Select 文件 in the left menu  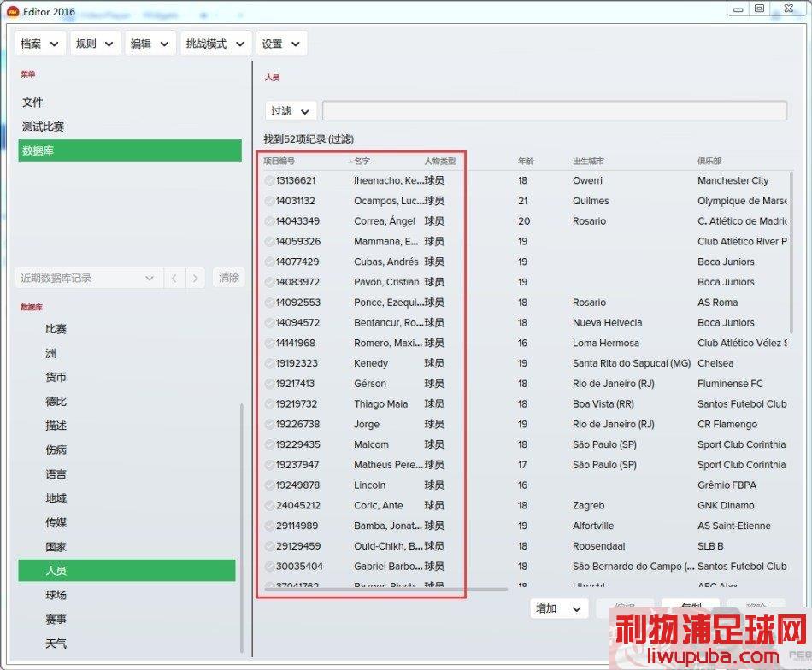click(32, 103)
